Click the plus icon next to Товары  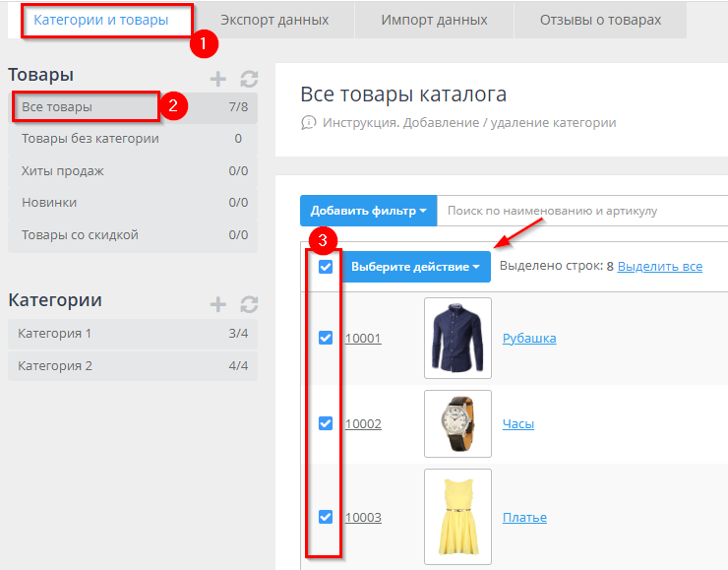217,79
